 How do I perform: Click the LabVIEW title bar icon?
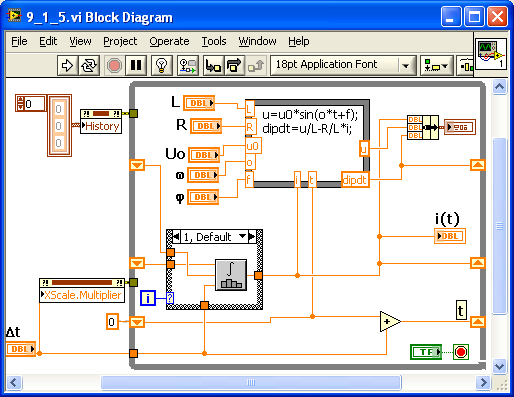coord(14,16)
